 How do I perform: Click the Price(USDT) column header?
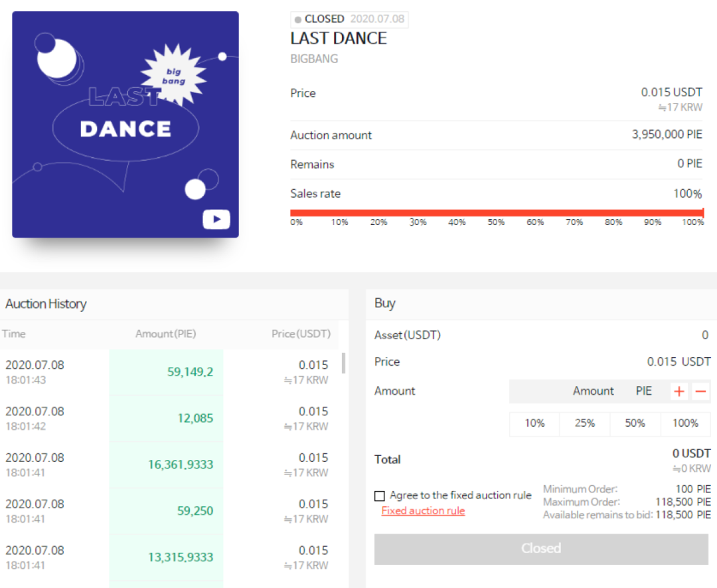[301, 334]
